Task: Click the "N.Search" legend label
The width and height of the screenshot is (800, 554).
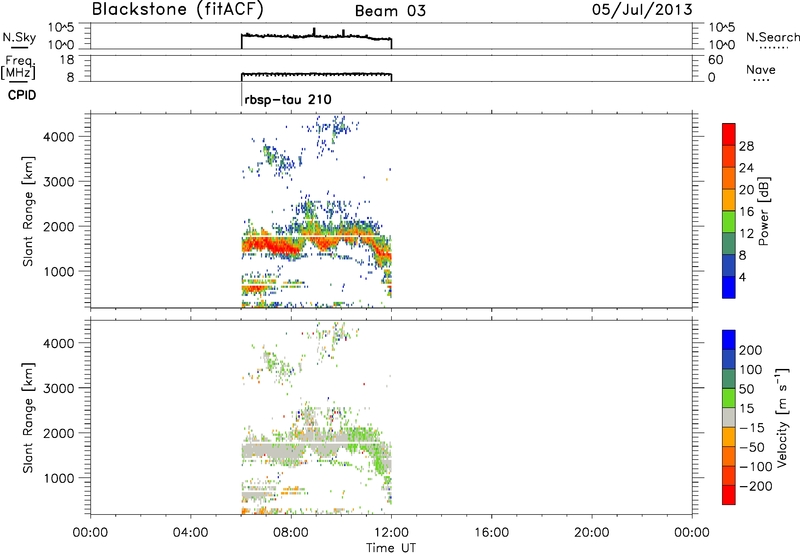Action: (x=773, y=37)
